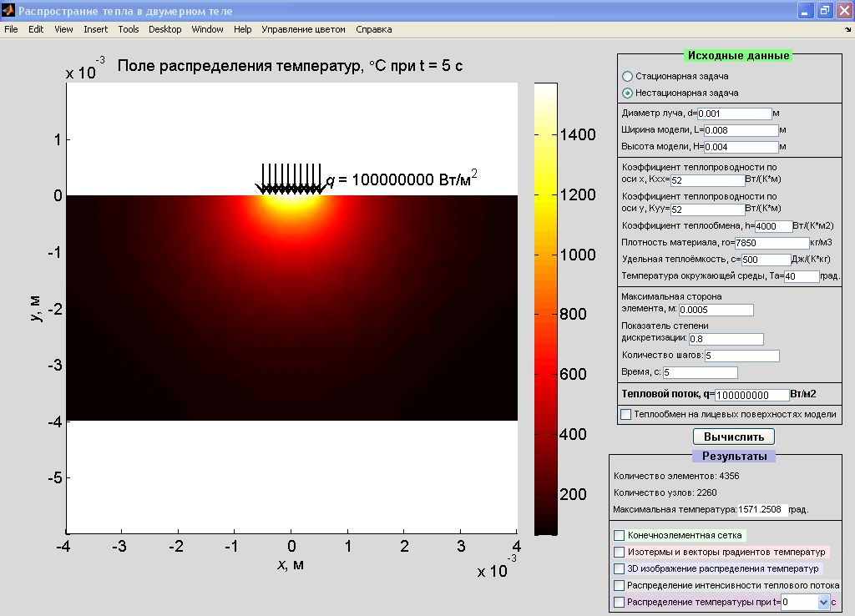Toggle the Конечноэлементная сетка checkbox
The image size is (855, 616).
click(619, 535)
